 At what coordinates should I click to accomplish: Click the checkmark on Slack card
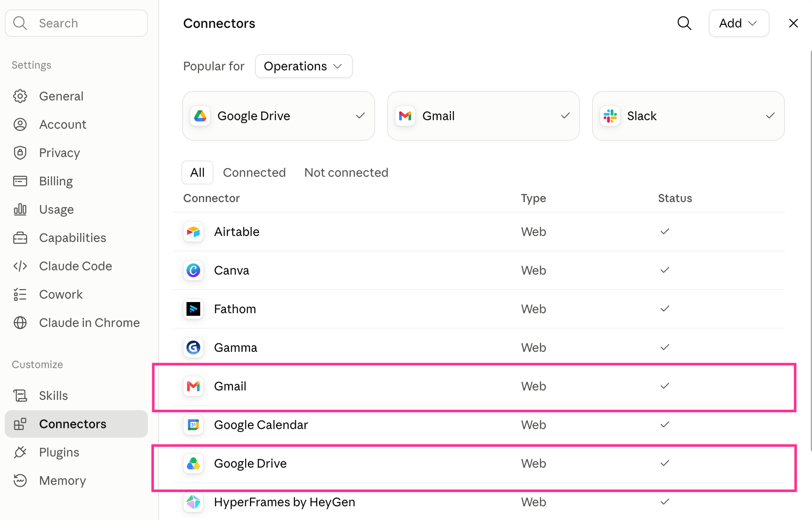(770, 115)
